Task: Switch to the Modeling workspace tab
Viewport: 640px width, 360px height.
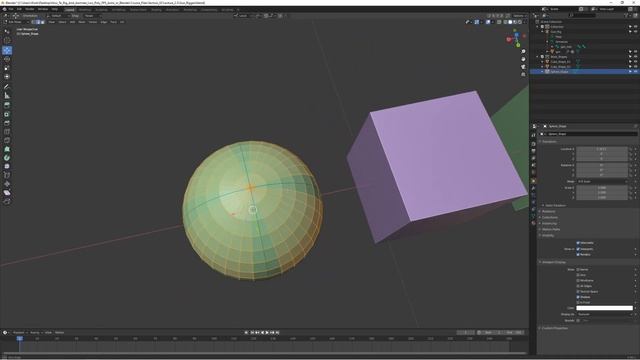Action: pyautogui.click(x=85, y=9)
